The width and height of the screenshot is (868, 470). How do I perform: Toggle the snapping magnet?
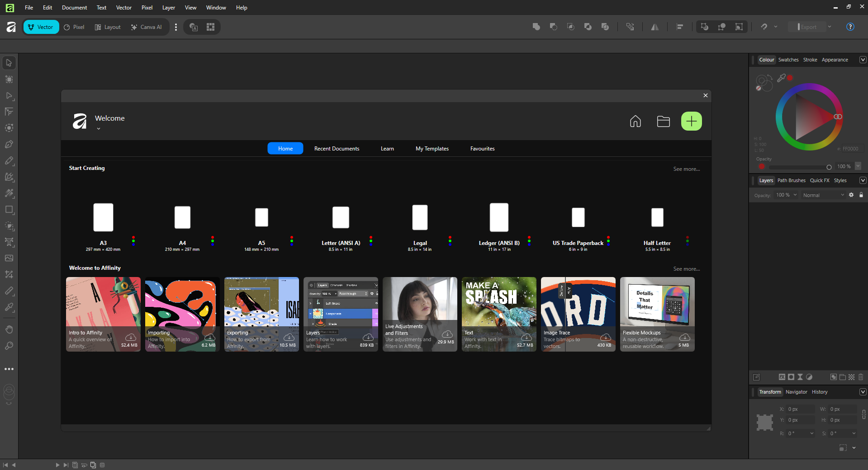(764, 27)
